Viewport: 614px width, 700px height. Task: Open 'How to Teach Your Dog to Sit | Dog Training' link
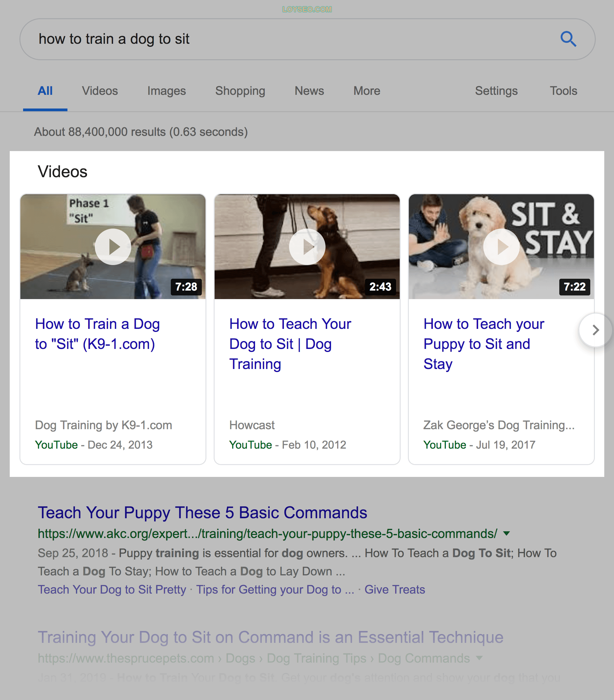(290, 344)
